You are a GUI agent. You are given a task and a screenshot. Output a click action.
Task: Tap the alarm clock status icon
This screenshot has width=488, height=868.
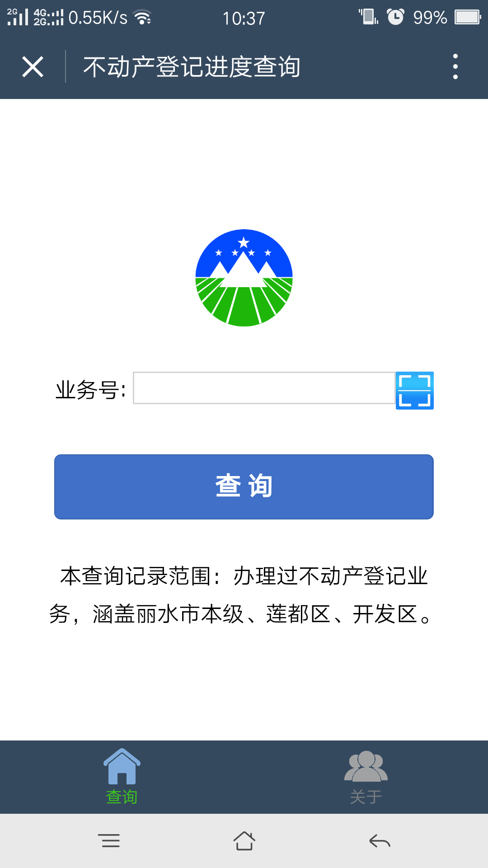pos(395,17)
